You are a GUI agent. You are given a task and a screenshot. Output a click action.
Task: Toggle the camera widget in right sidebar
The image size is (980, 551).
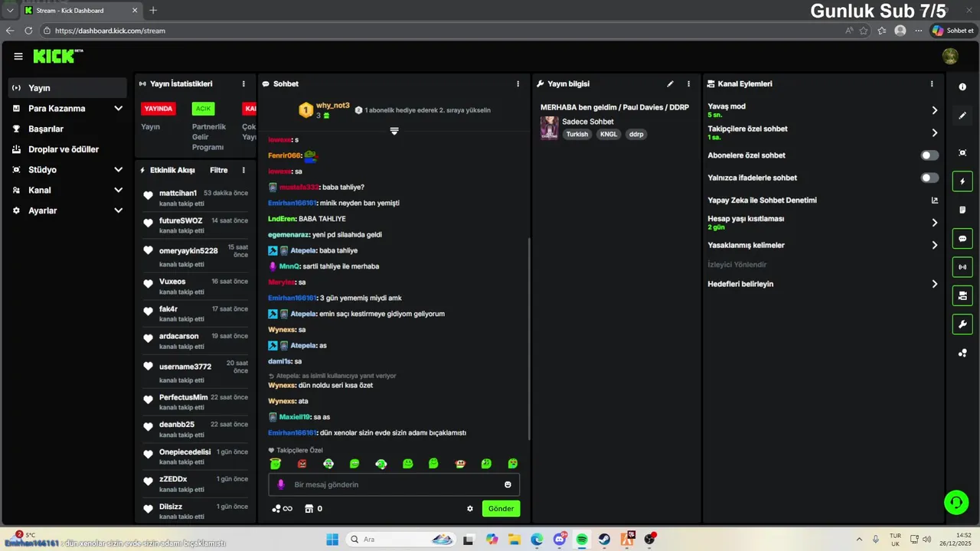click(x=962, y=295)
